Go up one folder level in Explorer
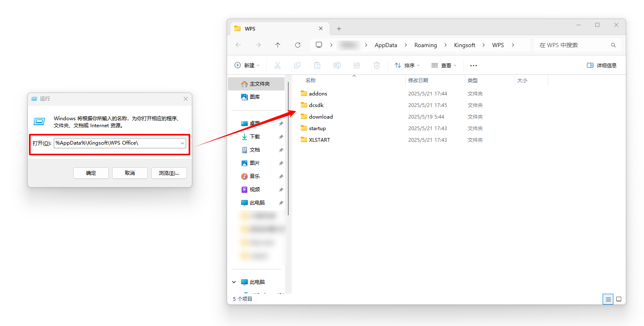The height and width of the screenshot is (326, 644). click(x=278, y=45)
